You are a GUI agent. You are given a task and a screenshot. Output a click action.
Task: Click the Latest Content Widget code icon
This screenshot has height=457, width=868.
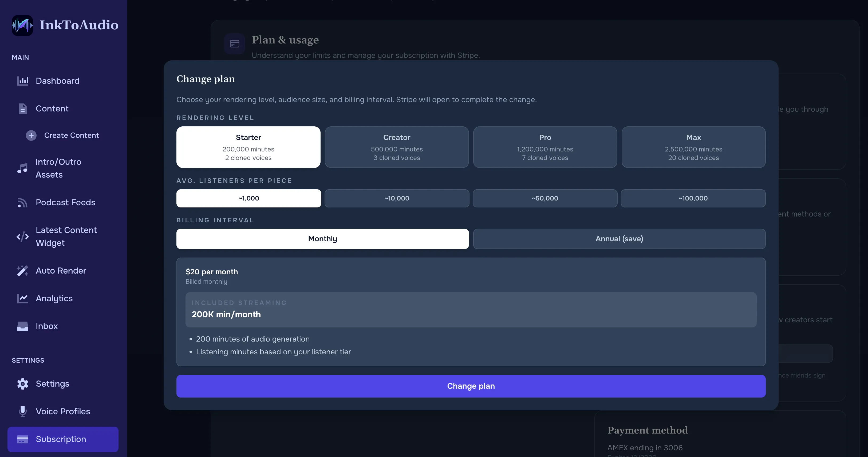point(23,236)
